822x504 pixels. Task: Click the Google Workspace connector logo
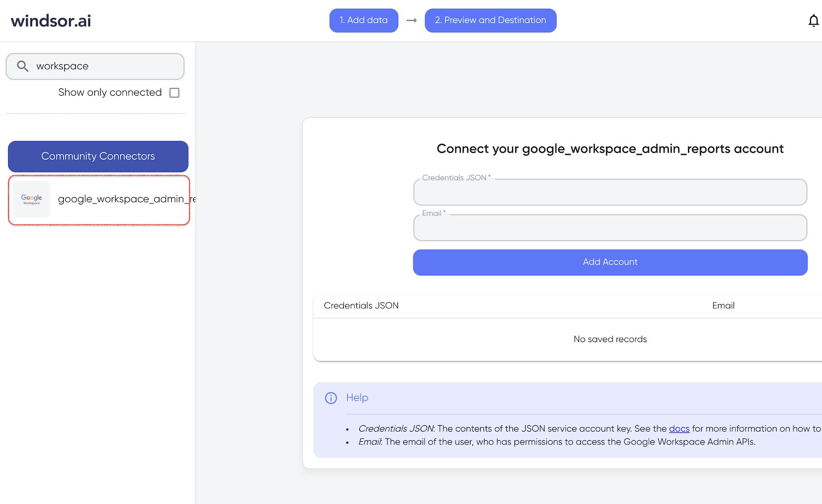point(31,199)
